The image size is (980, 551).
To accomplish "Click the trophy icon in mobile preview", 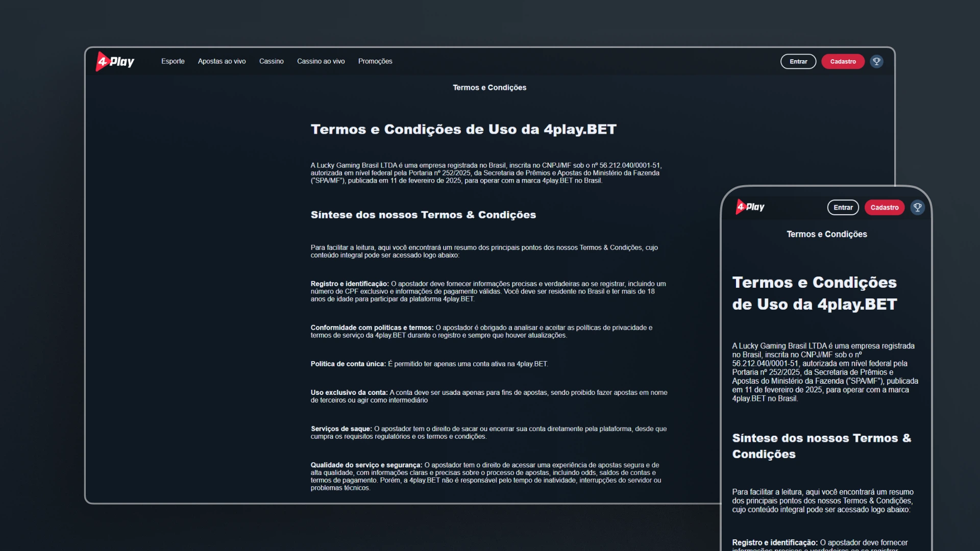I will click(917, 208).
